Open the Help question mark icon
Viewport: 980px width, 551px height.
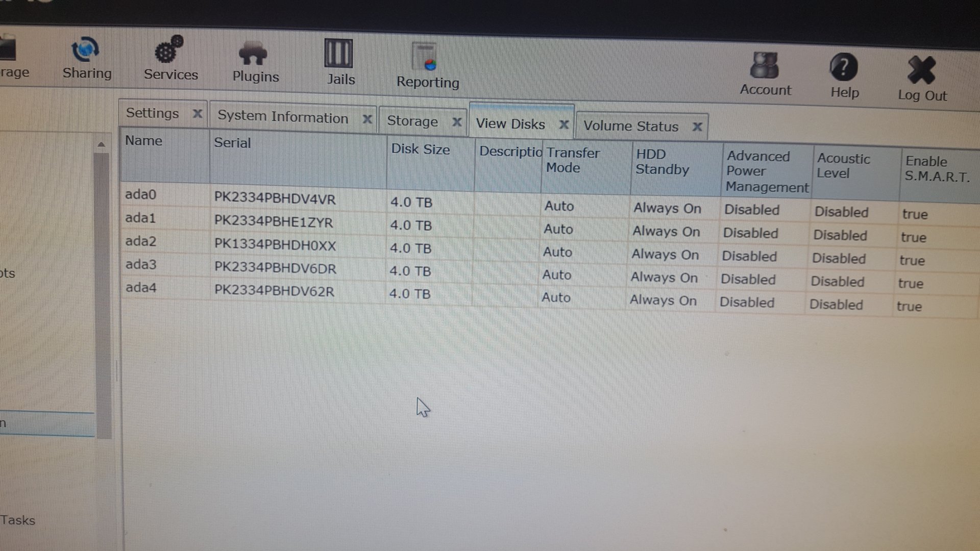click(x=843, y=67)
